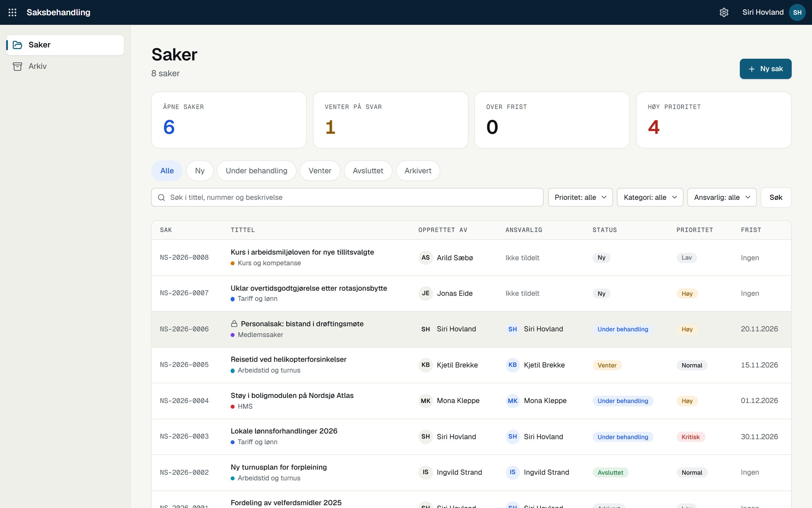Focus the search field for tittel and nummer
Screen dimensions: 812x508
point(347,197)
